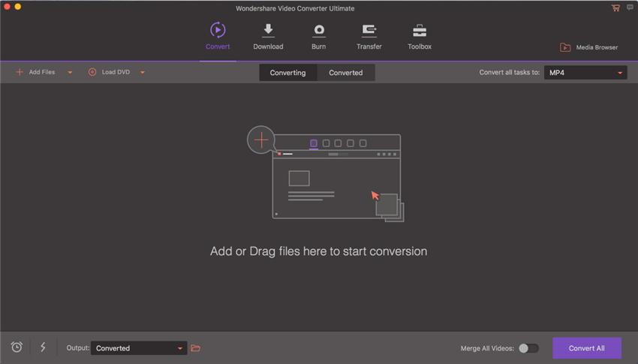638x364 pixels.
Task: Open the Media Browser
Action: 588,47
